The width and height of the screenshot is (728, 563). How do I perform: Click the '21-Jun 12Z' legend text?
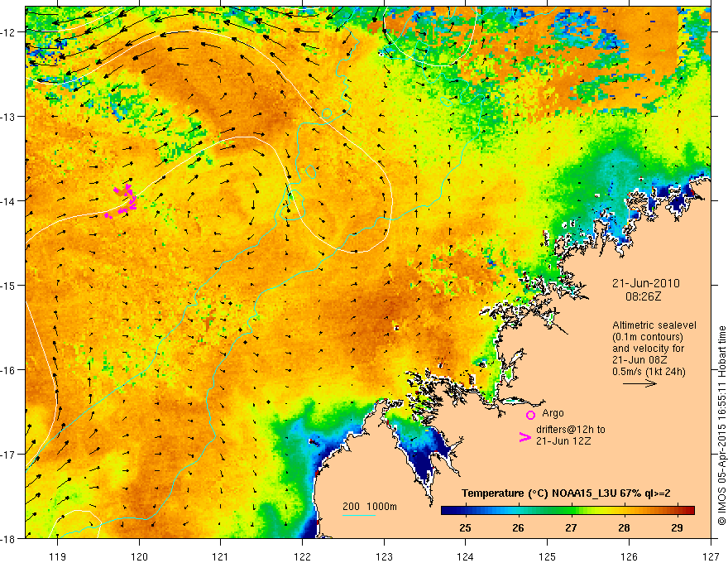point(563,441)
